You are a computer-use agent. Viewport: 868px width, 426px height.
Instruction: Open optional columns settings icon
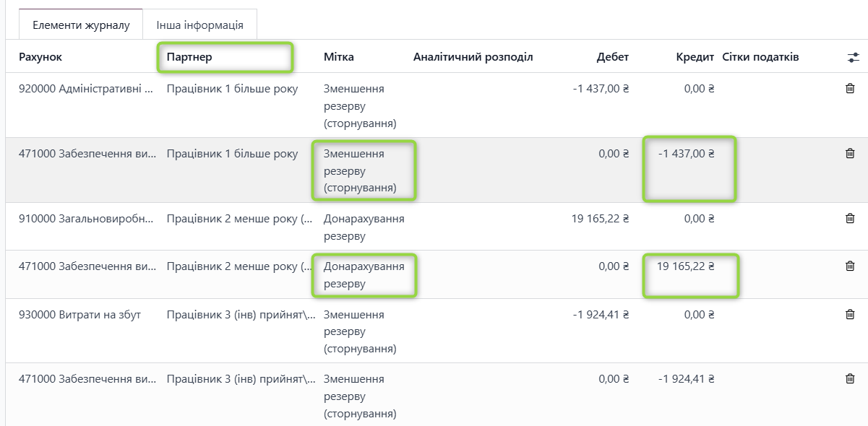click(x=853, y=57)
